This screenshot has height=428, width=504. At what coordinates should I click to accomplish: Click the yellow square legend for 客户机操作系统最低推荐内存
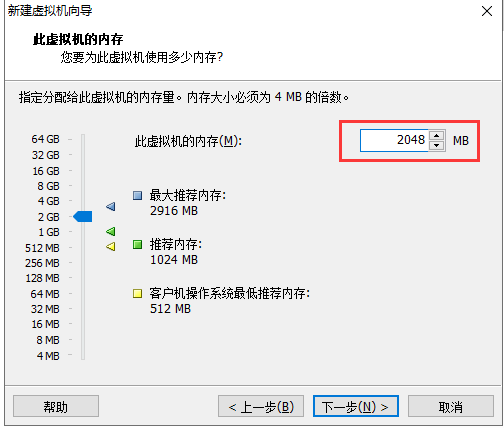pos(137,293)
